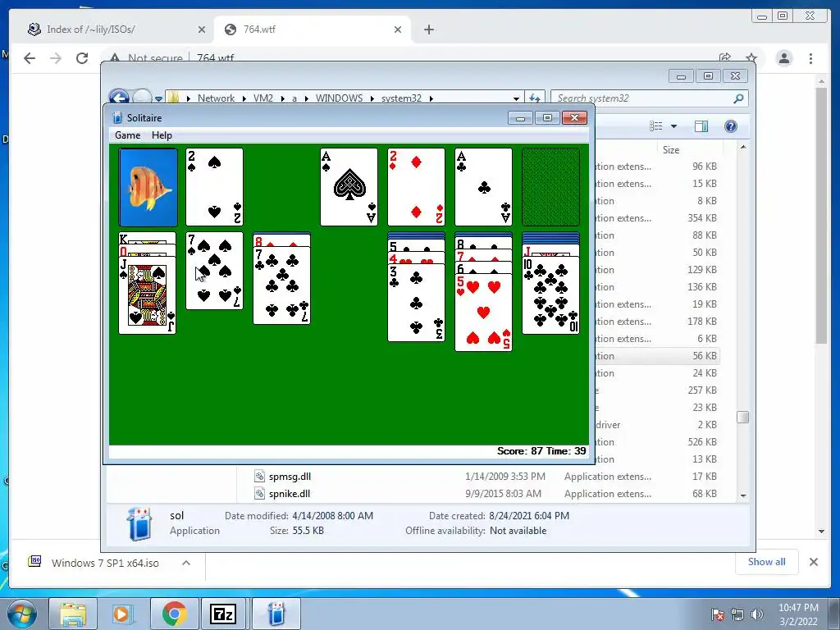Select the 7 of clubs tableau card
Viewport: 840px width, 630px height.
click(282, 285)
